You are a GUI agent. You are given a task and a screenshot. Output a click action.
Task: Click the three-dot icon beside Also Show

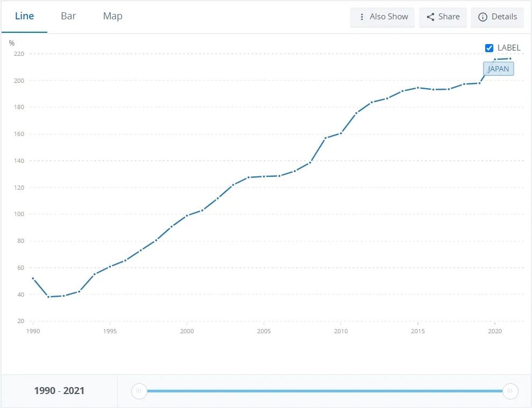tap(362, 17)
